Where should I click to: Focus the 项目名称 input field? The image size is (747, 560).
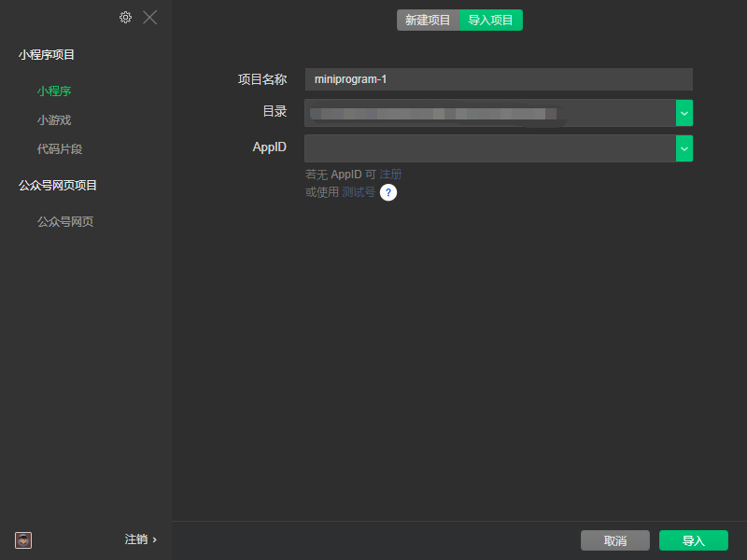(499, 79)
